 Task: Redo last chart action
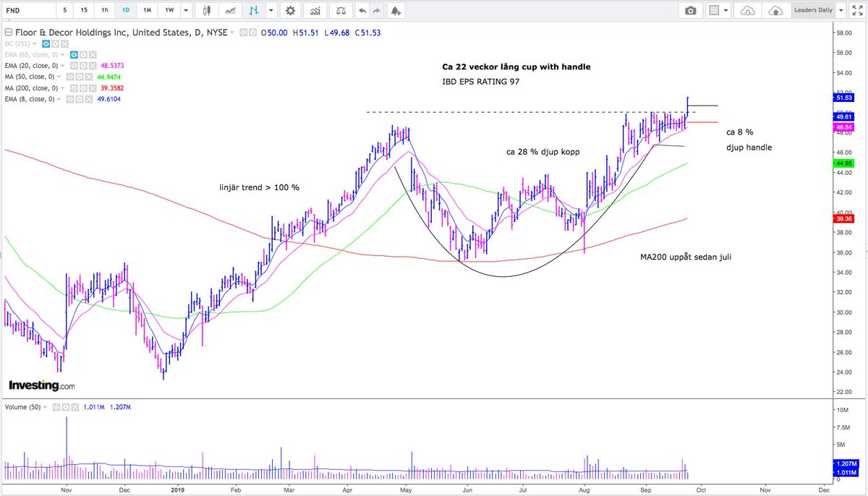[376, 11]
